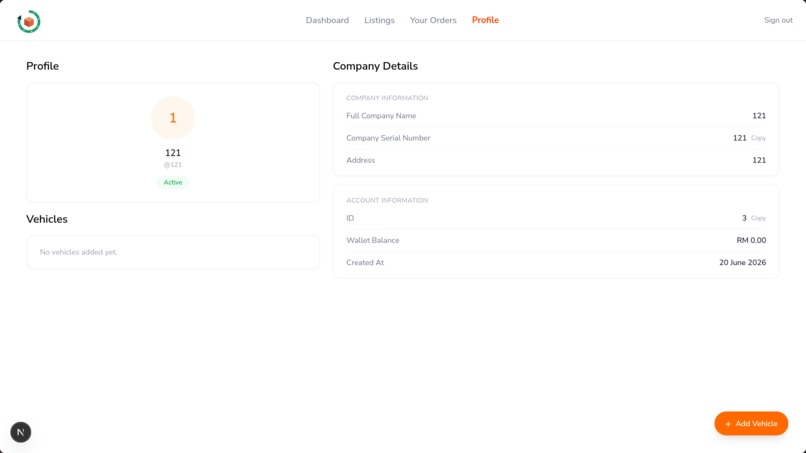The height and width of the screenshot is (453, 806).
Task: Copy the account ID
Action: tap(758, 218)
